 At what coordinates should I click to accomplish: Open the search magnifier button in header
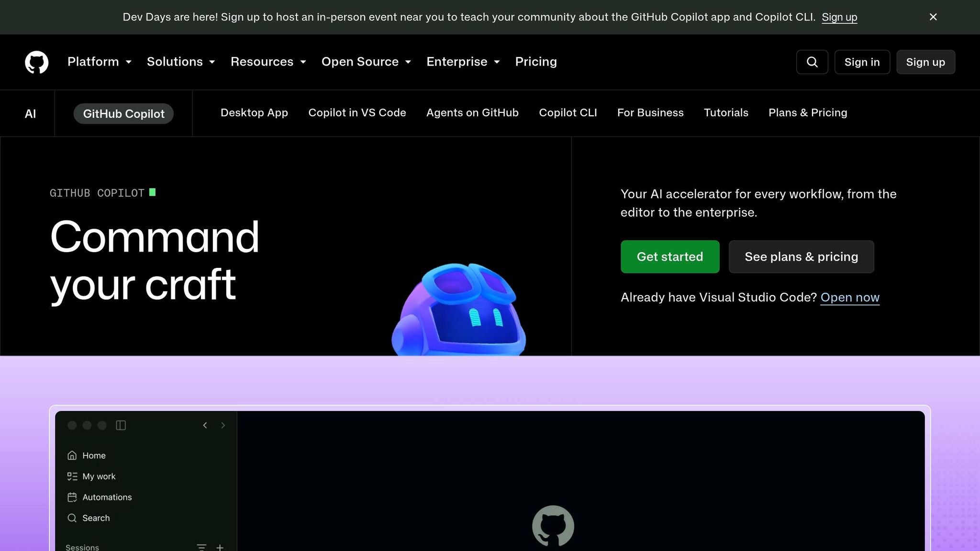coord(812,62)
